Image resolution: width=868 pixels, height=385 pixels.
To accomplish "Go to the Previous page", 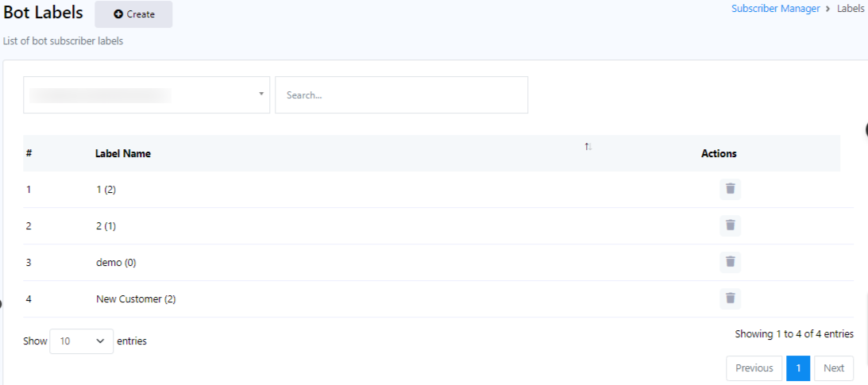I will tap(754, 368).
